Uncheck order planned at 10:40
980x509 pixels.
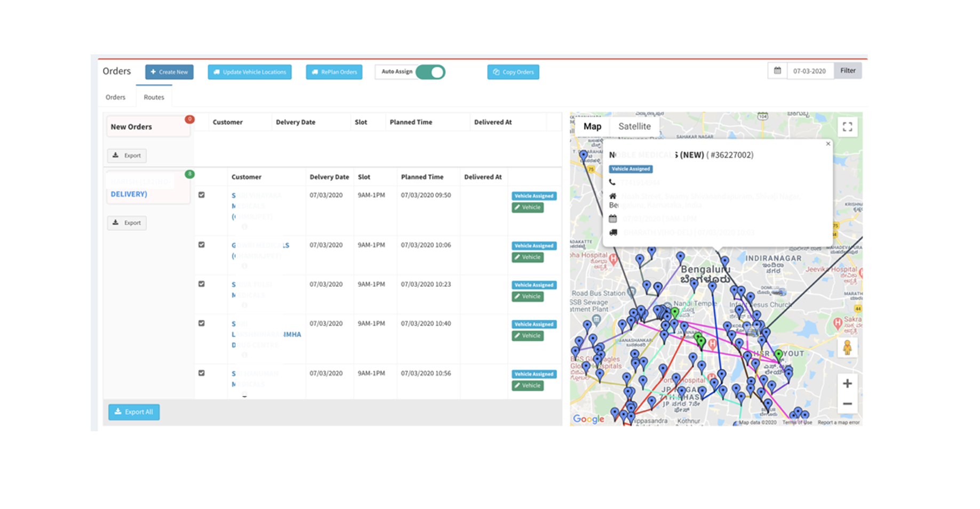coord(202,323)
